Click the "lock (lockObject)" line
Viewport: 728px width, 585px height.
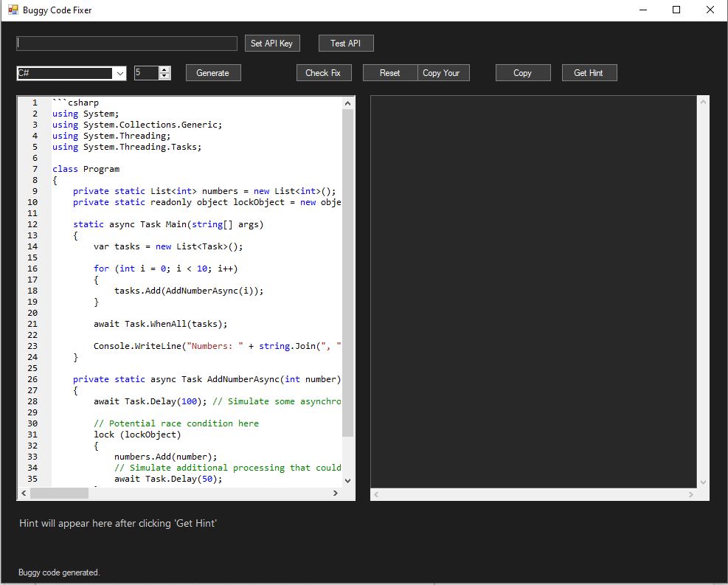pos(137,435)
